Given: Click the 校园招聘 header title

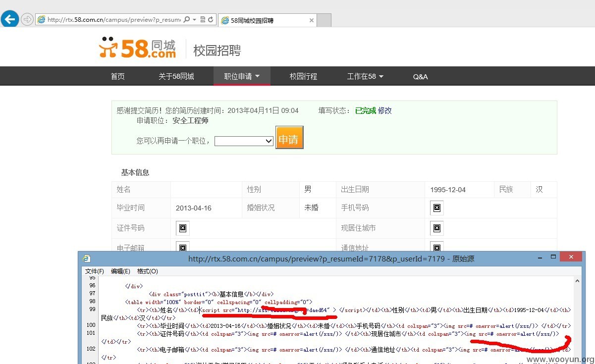Looking at the screenshot, I should pos(217,51).
